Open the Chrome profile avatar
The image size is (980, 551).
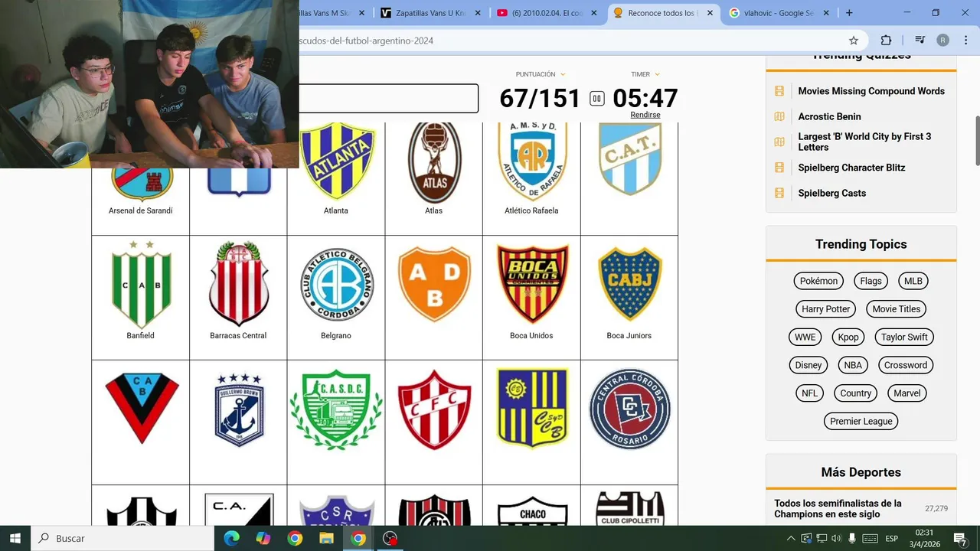point(943,41)
